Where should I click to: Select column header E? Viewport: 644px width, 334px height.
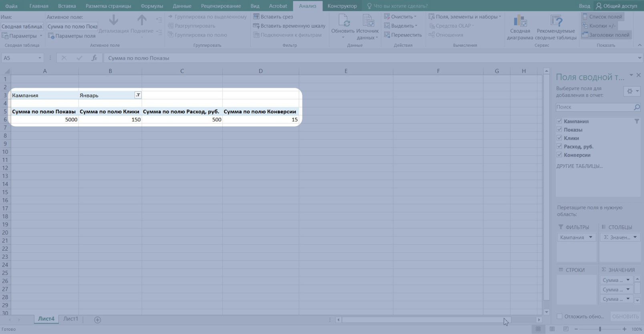(x=346, y=71)
